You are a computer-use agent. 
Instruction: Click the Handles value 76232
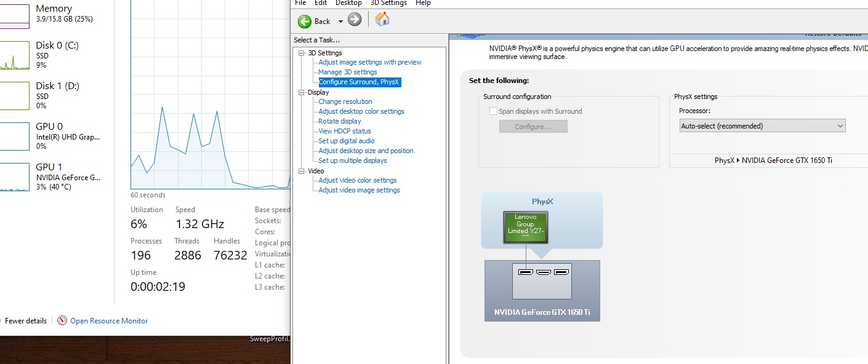click(x=230, y=255)
